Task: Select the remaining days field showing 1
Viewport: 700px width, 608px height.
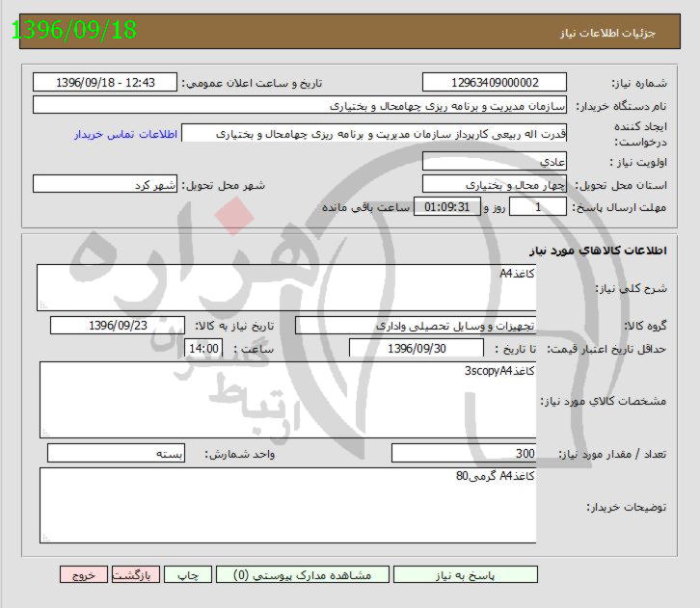Action: pyautogui.click(x=538, y=207)
